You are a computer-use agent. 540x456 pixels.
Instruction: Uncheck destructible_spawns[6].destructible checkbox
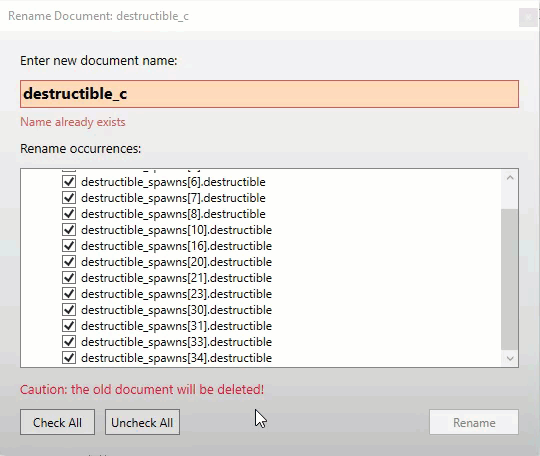tap(69, 182)
